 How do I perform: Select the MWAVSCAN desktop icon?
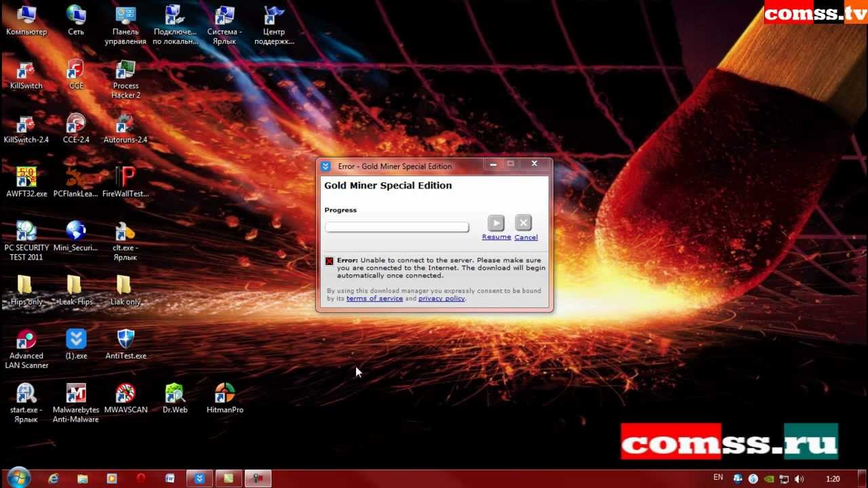[x=125, y=399]
